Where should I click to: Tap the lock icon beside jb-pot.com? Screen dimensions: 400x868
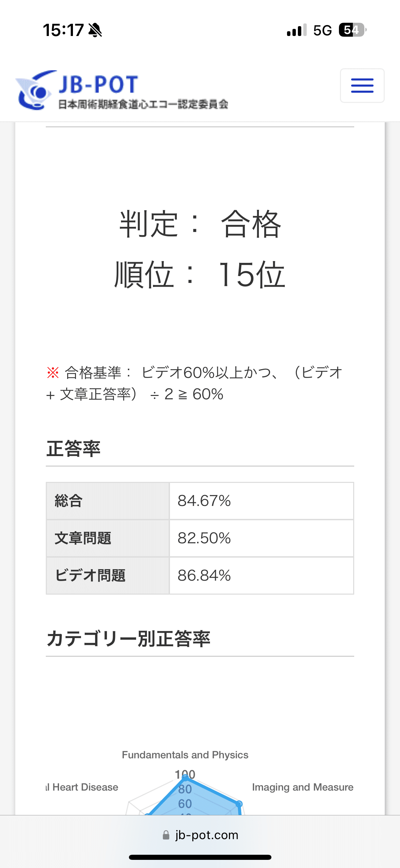166,835
